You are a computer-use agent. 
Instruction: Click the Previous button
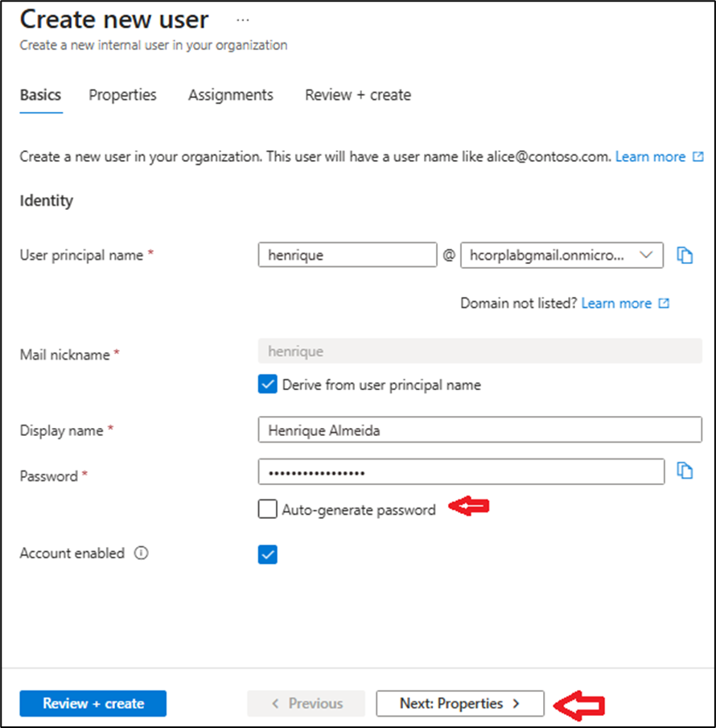306,703
